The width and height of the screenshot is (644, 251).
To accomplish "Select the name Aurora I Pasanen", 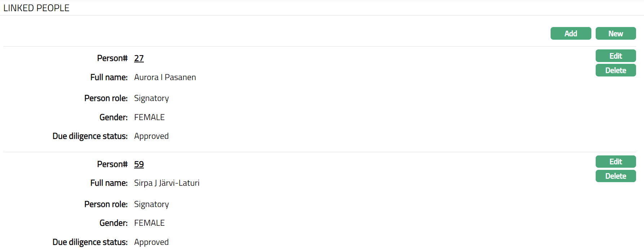I will pyautogui.click(x=165, y=78).
